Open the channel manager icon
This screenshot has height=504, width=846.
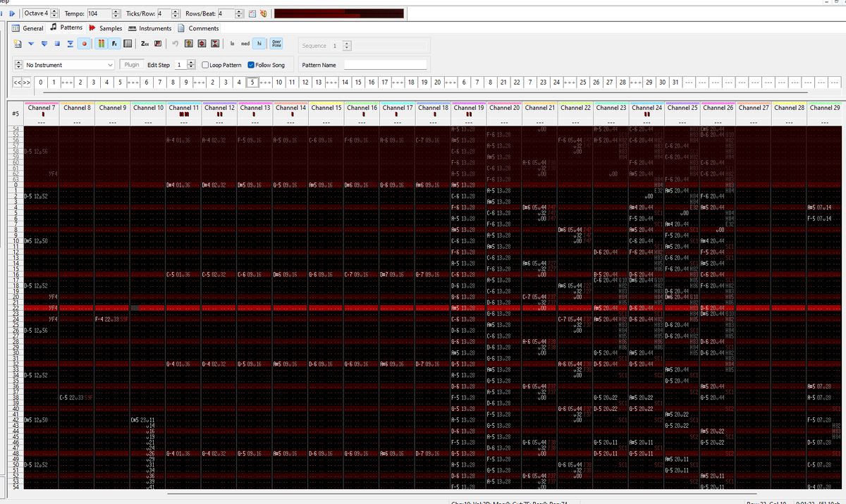pyautogui.click(x=128, y=44)
